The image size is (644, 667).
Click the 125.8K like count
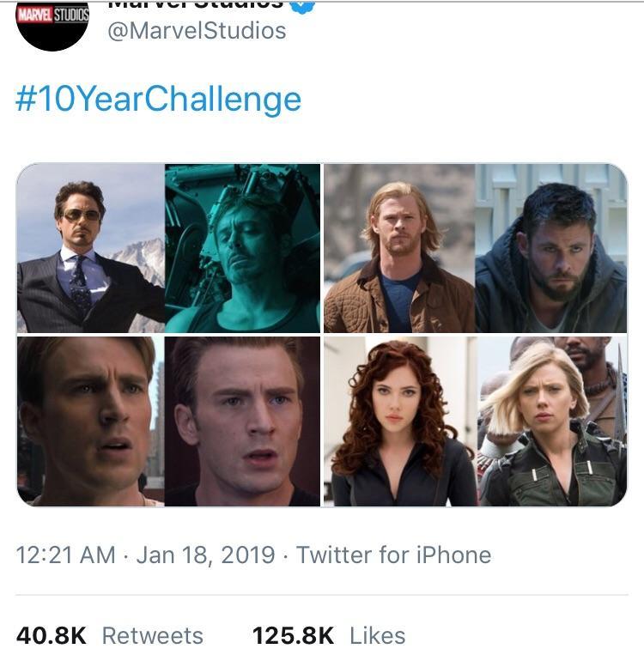click(293, 635)
